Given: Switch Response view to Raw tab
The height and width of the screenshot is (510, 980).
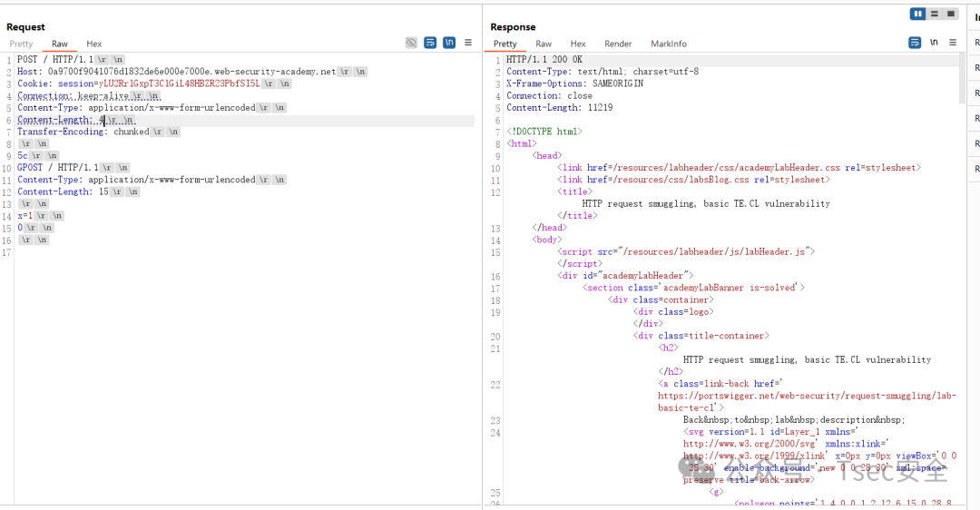Looking at the screenshot, I should 544,44.
